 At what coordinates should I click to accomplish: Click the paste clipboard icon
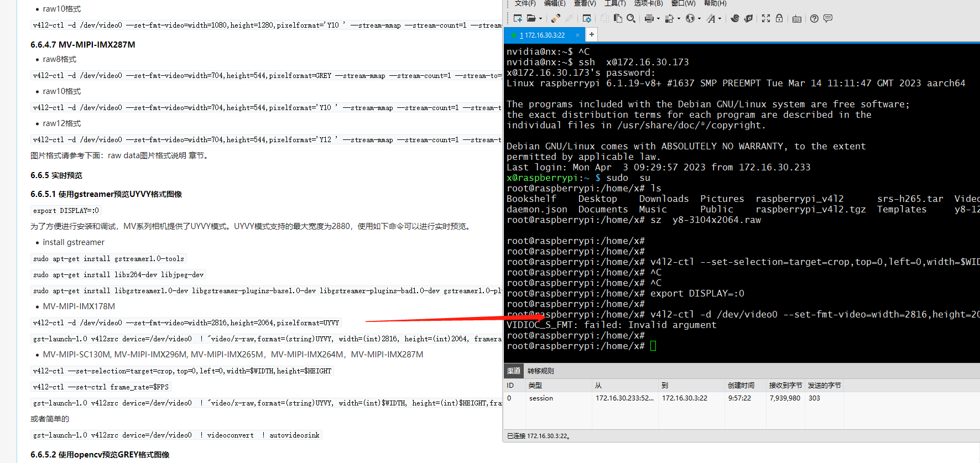[x=618, y=18]
